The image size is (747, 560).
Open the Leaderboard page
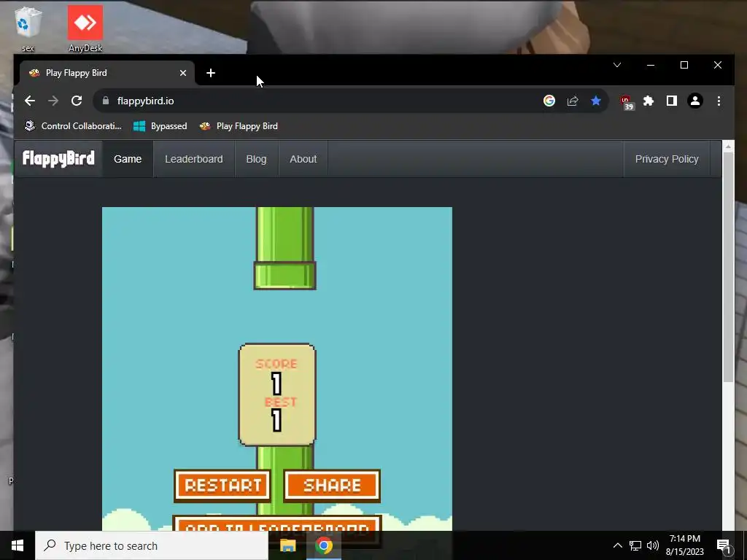tap(194, 159)
